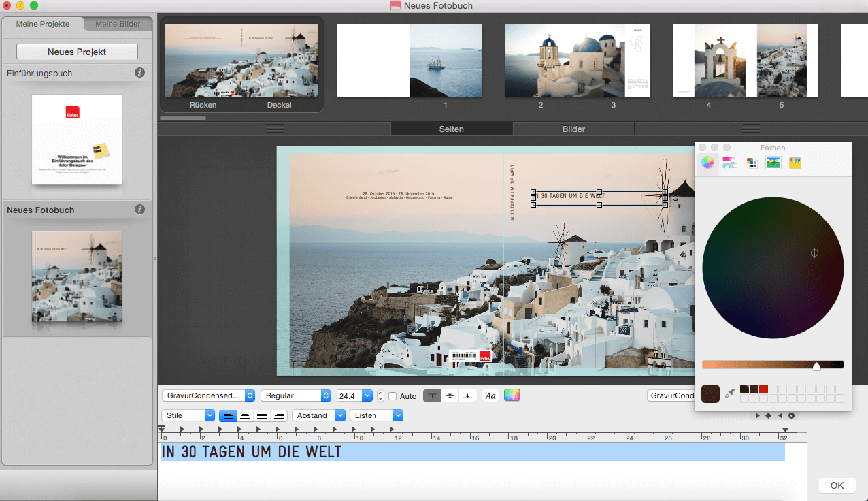Click the Aa font panel icon

click(490, 395)
